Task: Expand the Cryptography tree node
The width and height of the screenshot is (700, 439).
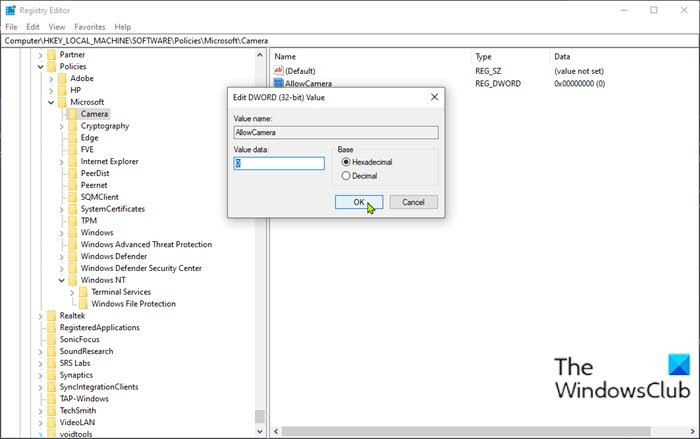Action: coord(62,126)
